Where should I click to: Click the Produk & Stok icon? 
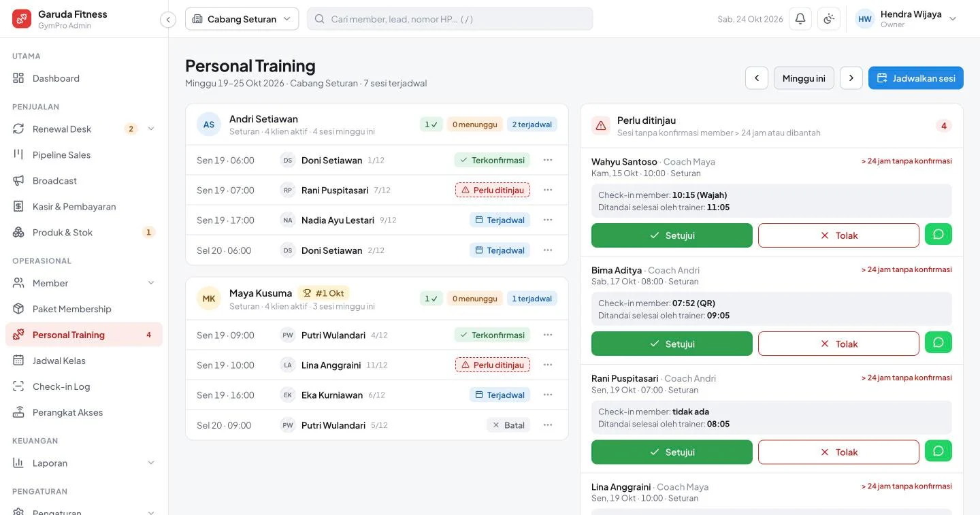18,232
